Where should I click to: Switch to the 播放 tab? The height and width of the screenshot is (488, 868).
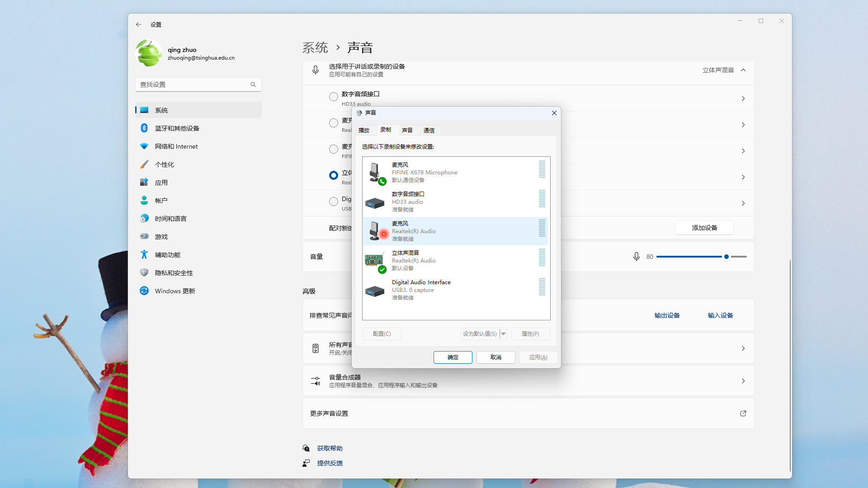click(x=364, y=130)
